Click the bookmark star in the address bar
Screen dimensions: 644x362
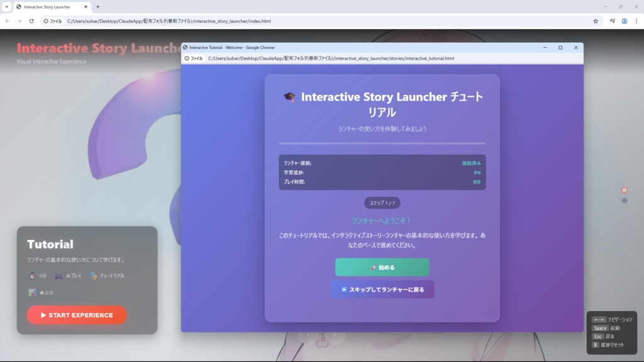(596, 21)
